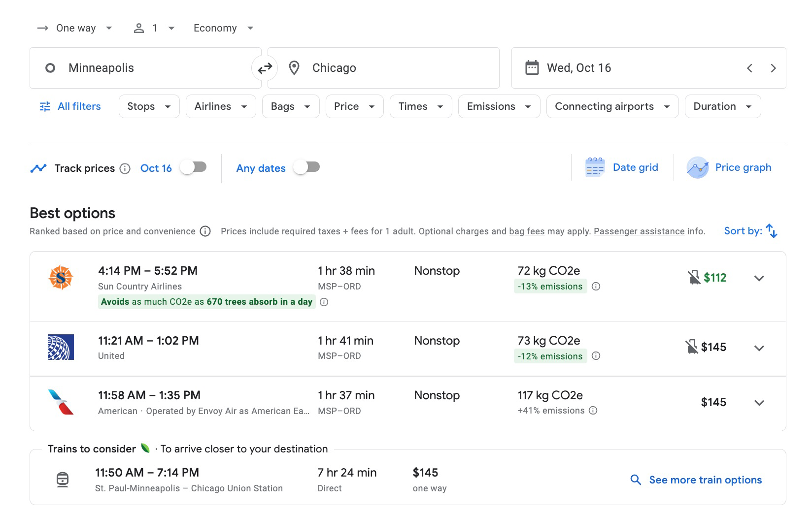Viewport: 812px width, 512px height.
Task: Turn on the Any dates toggle
Action: coord(306,167)
